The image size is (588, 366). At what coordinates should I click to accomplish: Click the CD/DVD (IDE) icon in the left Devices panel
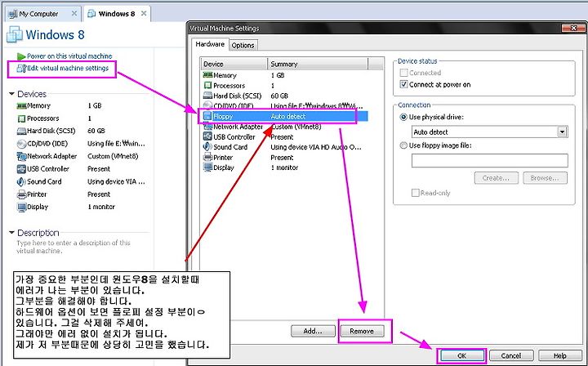(21, 144)
